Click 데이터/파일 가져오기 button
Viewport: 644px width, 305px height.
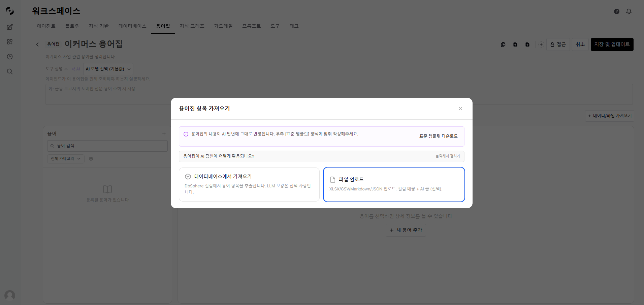(610, 116)
